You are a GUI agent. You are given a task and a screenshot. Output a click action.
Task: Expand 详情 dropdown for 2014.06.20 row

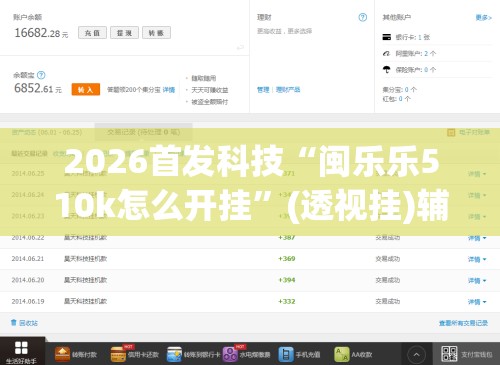477,281
